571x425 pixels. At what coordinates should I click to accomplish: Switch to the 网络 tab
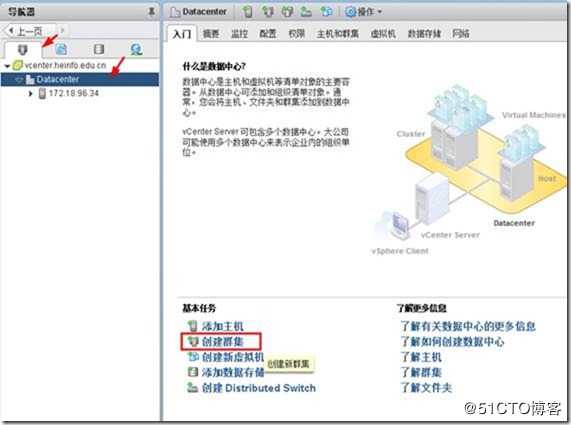[x=461, y=34]
